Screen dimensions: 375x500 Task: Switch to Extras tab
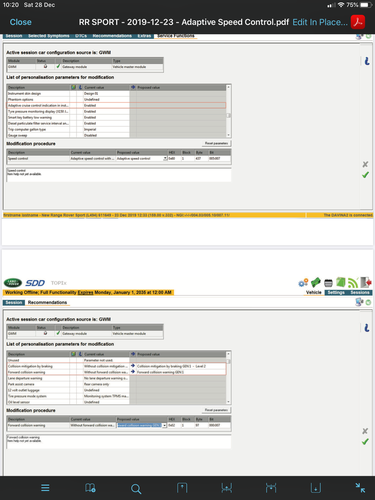(x=144, y=36)
